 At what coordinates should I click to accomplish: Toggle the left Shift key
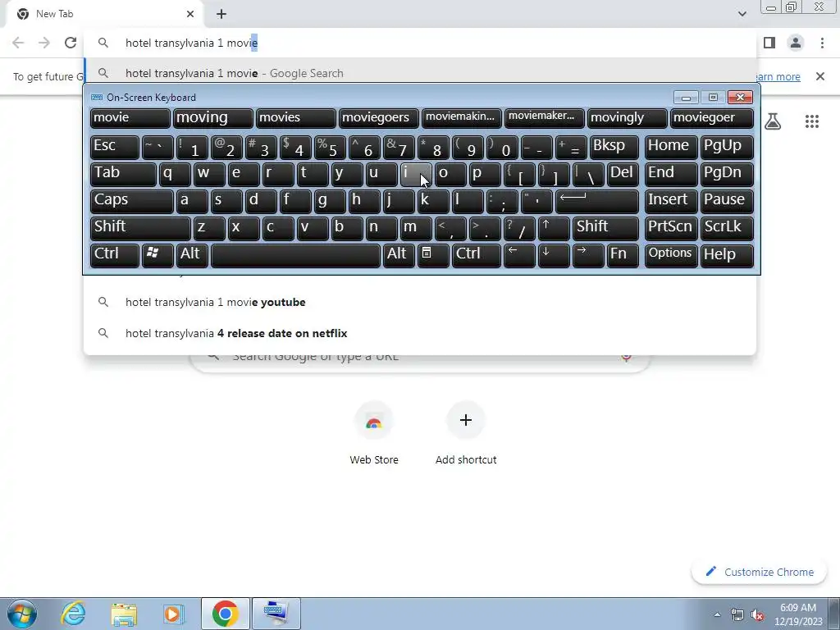(140, 228)
